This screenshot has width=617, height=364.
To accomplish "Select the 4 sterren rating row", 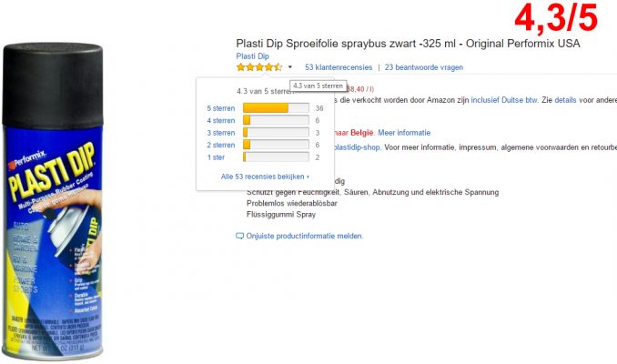I will (264, 120).
